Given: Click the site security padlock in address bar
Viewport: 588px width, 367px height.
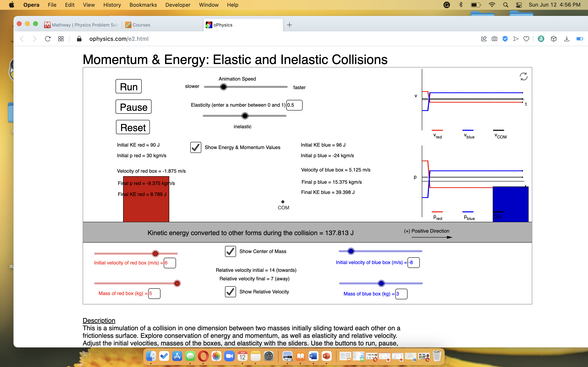Looking at the screenshot, I should click(x=79, y=39).
